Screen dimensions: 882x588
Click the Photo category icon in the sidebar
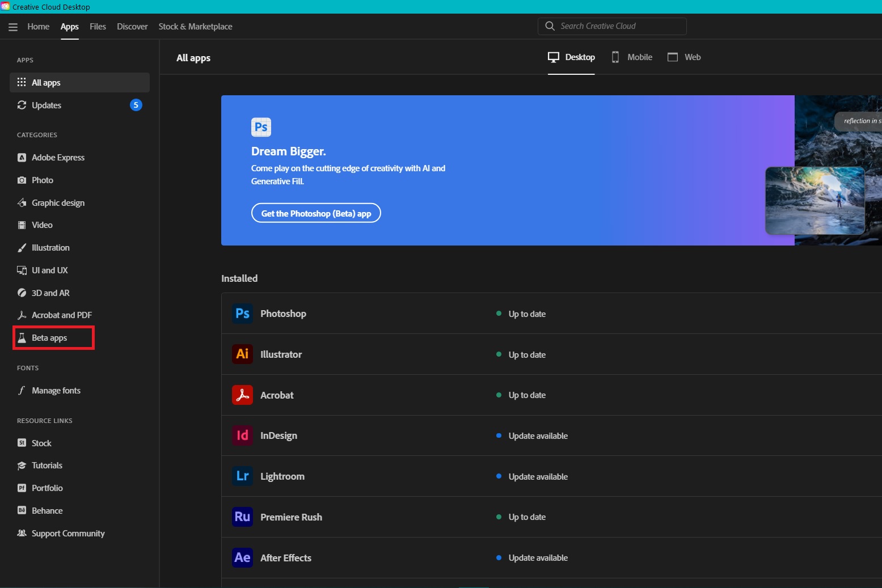[x=22, y=180]
